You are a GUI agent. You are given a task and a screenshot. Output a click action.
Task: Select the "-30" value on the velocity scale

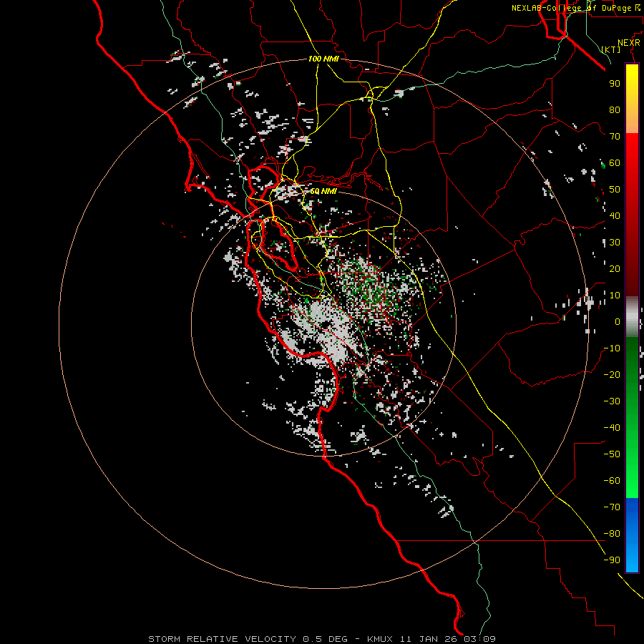click(x=612, y=401)
